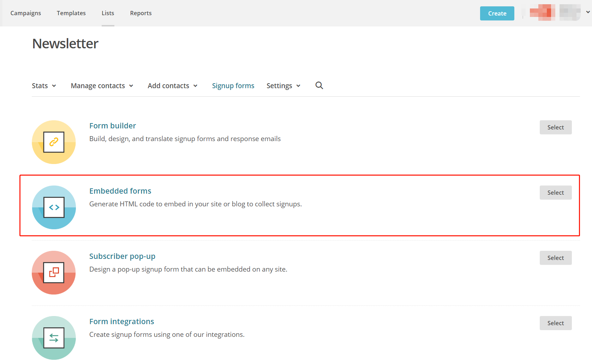Expand the Add contacts dropdown
This screenshot has height=364, width=592.
pyautogui.click(x=173, y=86)
